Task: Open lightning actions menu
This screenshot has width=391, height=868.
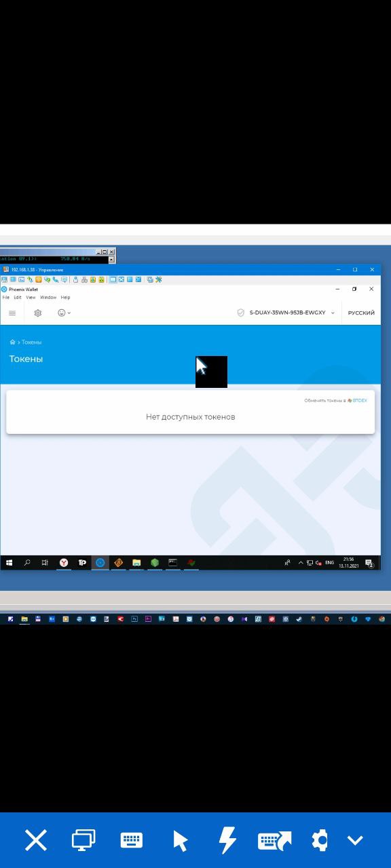Action: (x=227, y=841)
